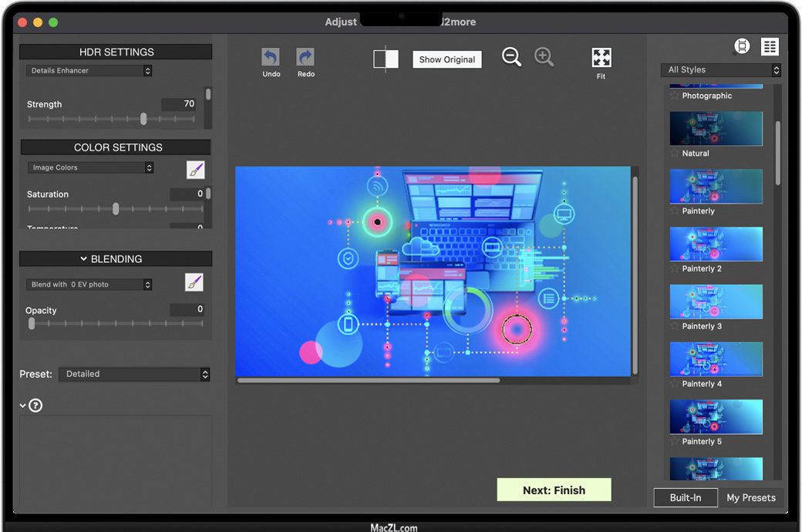Click the Show Original button

pyautogui.click(x=447, y=60)
